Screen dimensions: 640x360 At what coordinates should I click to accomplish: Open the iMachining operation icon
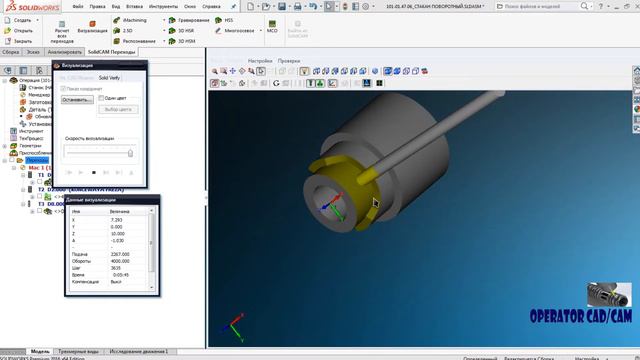pyautogui.click(x=117, y=20)
